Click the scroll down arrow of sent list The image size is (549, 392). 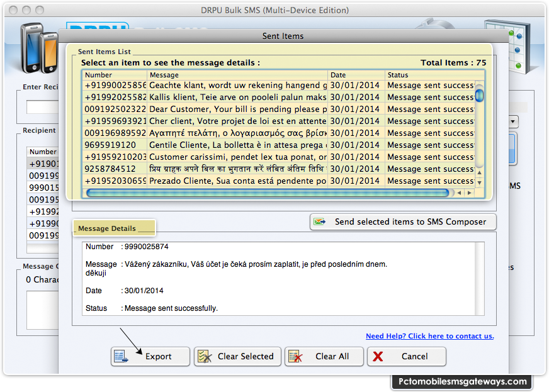tap(479, 182)
